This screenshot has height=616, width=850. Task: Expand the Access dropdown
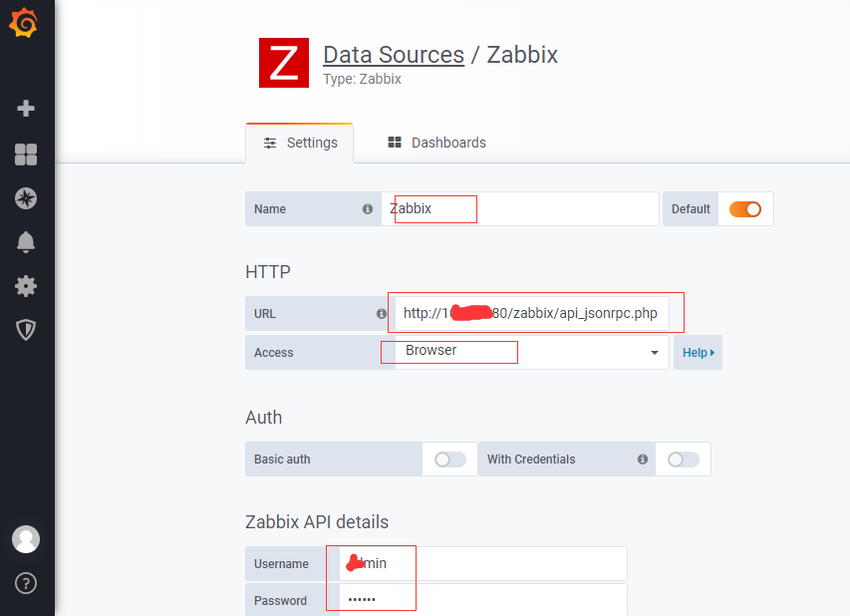point(532,353)
